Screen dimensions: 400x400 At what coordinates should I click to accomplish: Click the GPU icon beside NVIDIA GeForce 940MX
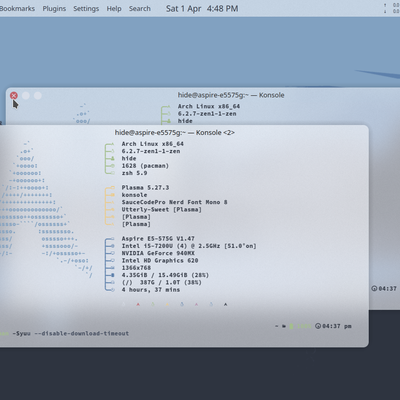pyautogui.click(x=113, y=253)
